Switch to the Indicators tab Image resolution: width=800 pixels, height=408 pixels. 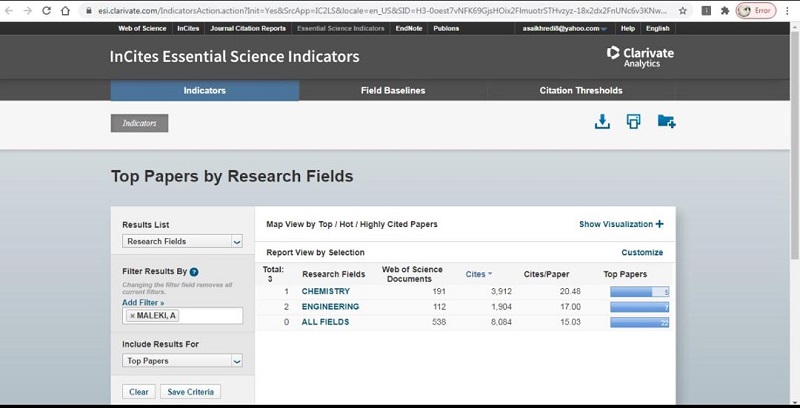[x=205, y=90]
